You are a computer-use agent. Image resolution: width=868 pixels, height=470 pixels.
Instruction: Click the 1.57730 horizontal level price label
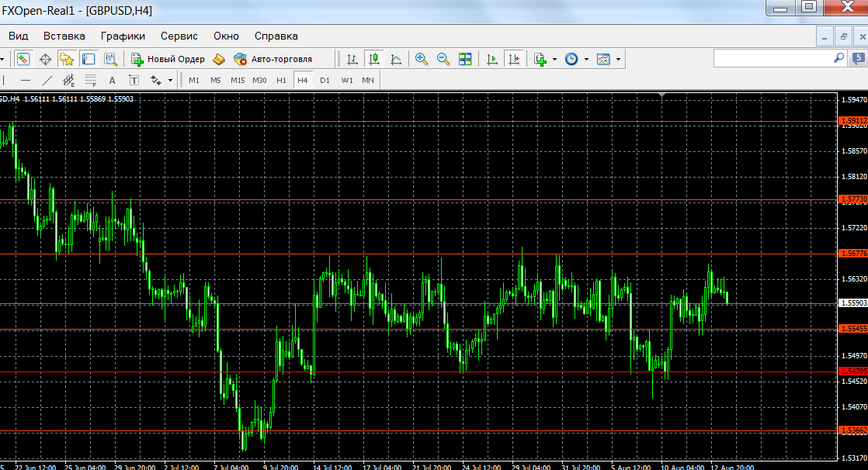pos(853,199)
